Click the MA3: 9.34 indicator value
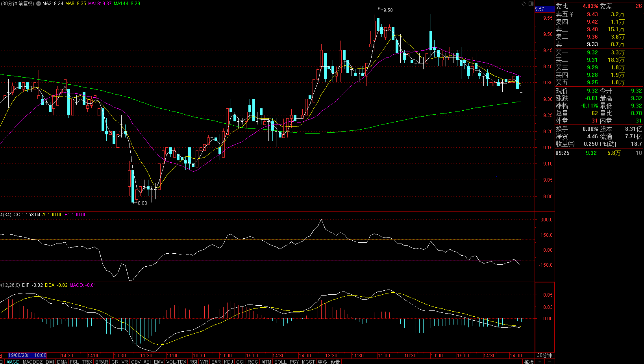The height and width of the screenshot is (364, 644). [53, 4]
